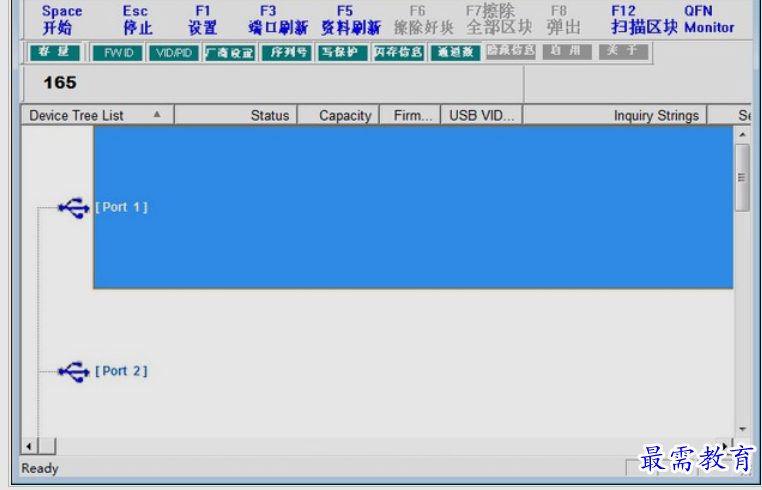Select the [Port 2] tree item
This screenshot has width=762, height=490.
point(121,371)
